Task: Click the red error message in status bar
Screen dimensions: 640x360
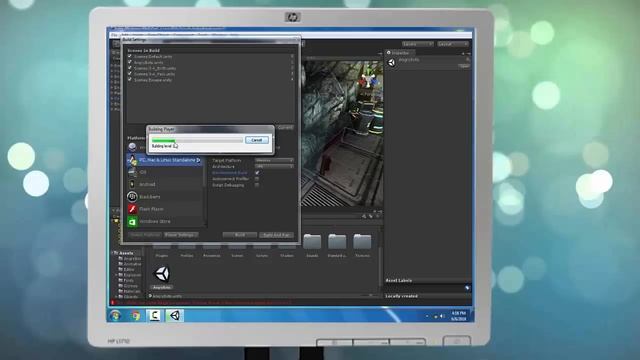Action: [x=201, y=303]
